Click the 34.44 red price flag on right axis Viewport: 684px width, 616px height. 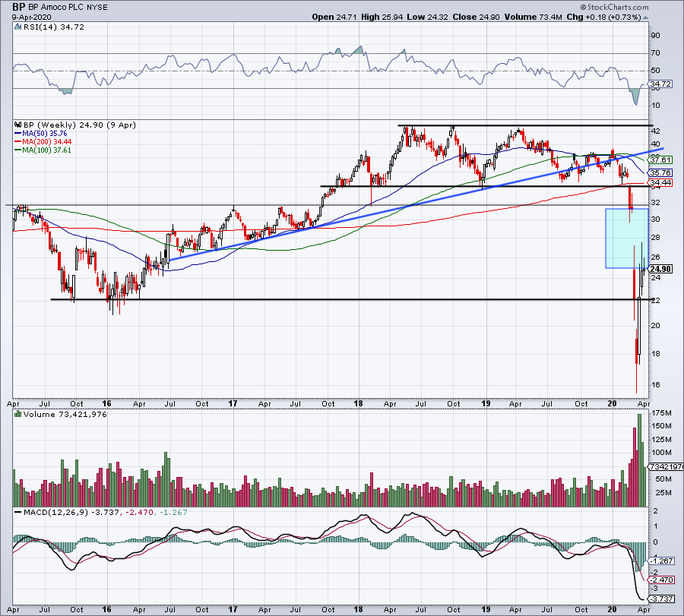pos(660,182)
